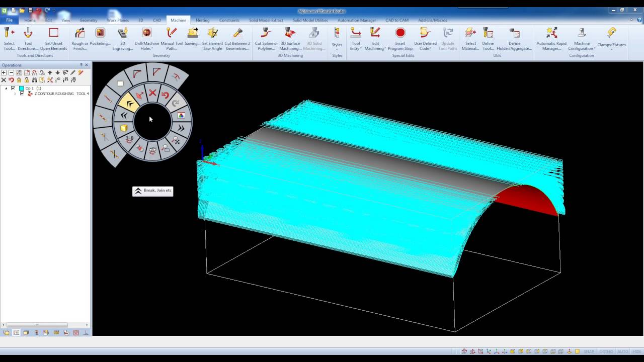
Task: Click the Help question mark icon
Action: (639, 20)
